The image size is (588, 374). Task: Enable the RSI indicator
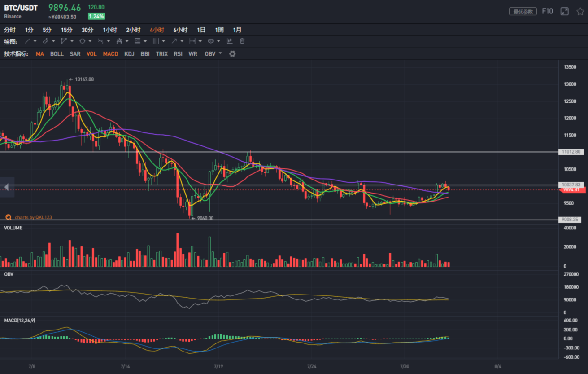click(x=178, y=54)
